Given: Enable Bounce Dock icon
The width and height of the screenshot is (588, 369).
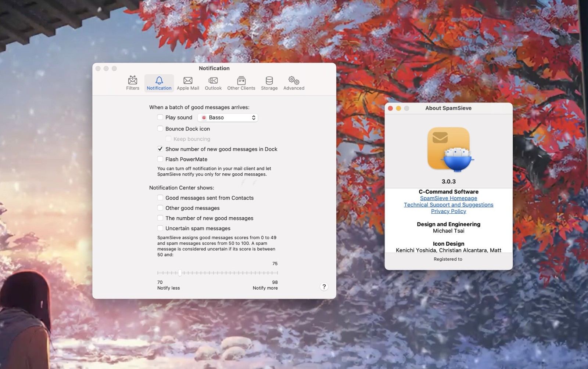Looking at the screenshot, I should (x=160, y=129).
